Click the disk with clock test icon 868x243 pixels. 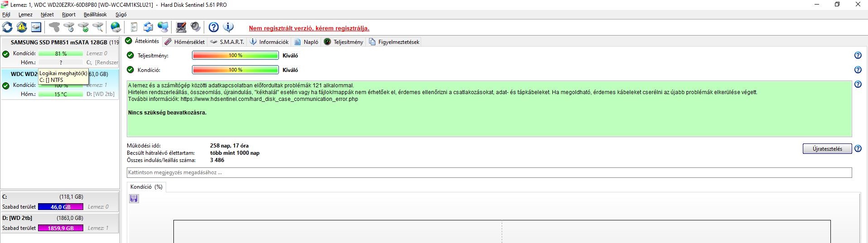(x=69, y=27)
